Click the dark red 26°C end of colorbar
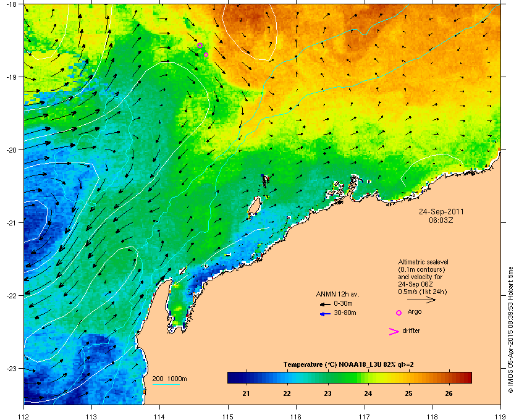The height and width of the screenshot is (420, 519). click(467, 377)
